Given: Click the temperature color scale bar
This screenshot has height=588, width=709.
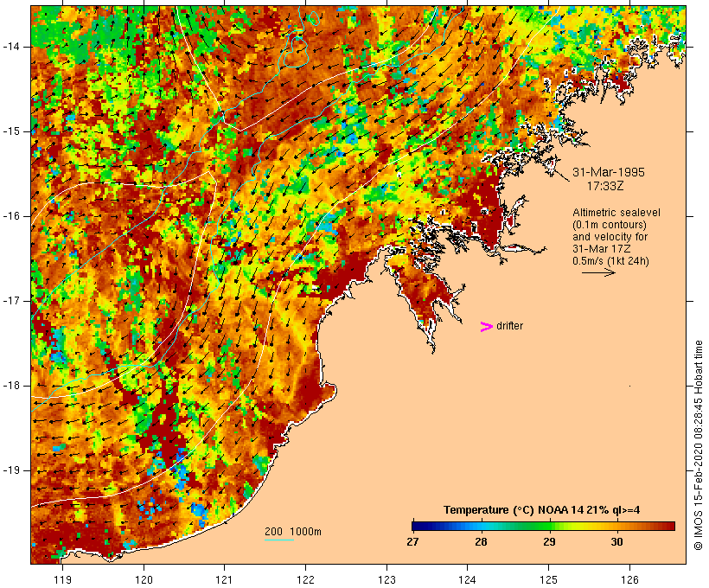Looking at the screenshot, I should click(544, 526).
